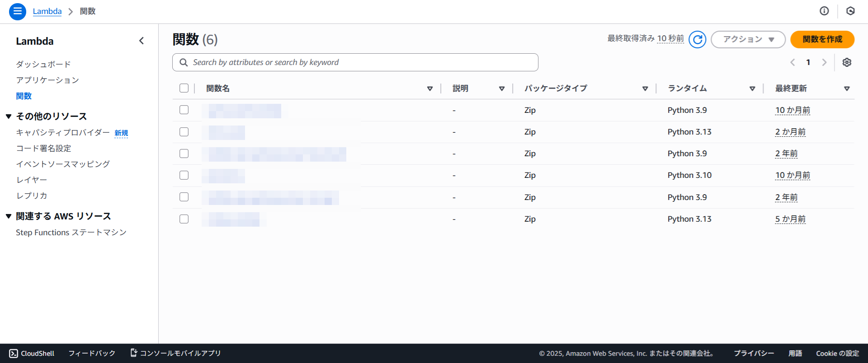The image size is (868, 363).
Task: Open ダッシュボード in sidebar
Action: 43,64
